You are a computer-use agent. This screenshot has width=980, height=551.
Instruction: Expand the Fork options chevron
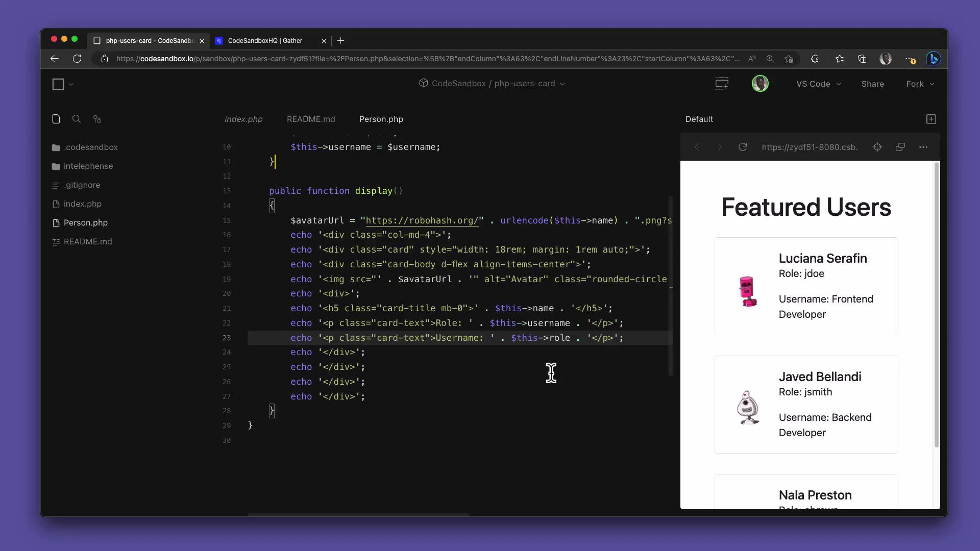[932, 84]
